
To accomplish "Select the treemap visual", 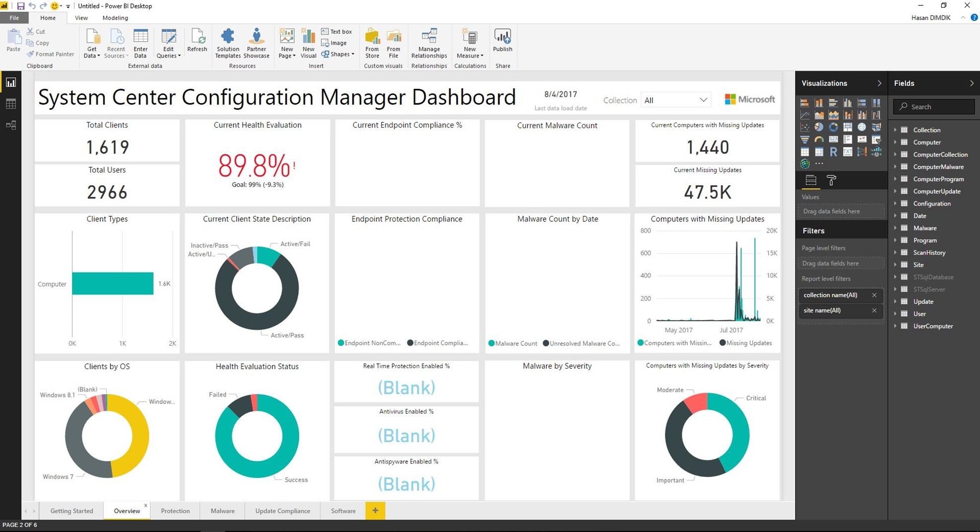I will point(848,127).
